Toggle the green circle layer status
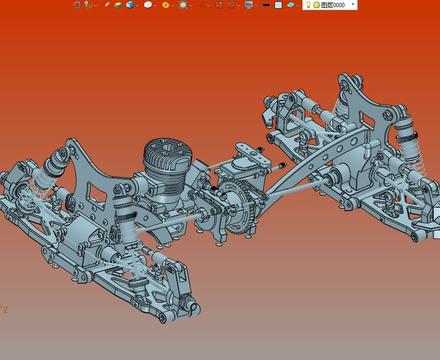Screen dimensions: 440x360 coord(316,5)
